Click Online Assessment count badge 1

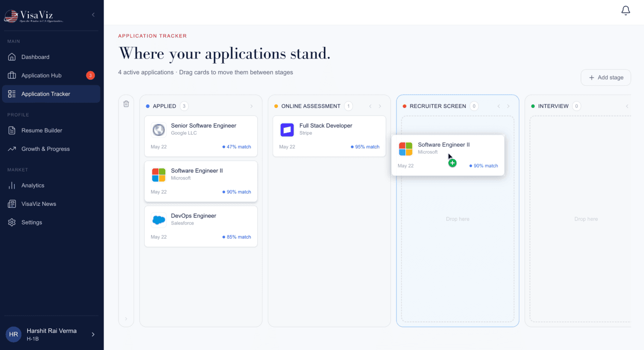click(x=348, y=106)
